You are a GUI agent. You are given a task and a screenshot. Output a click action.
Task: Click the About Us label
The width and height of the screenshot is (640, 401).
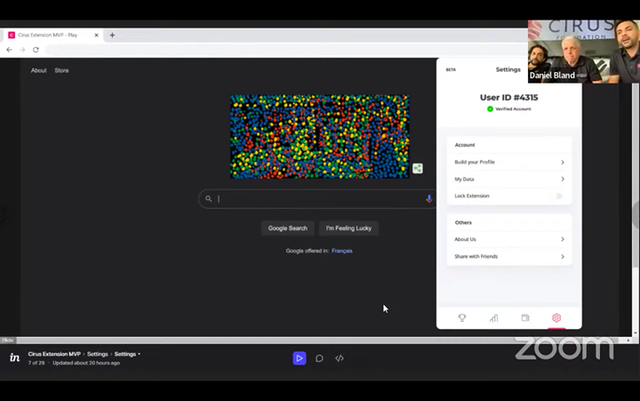tap(465, 239)
